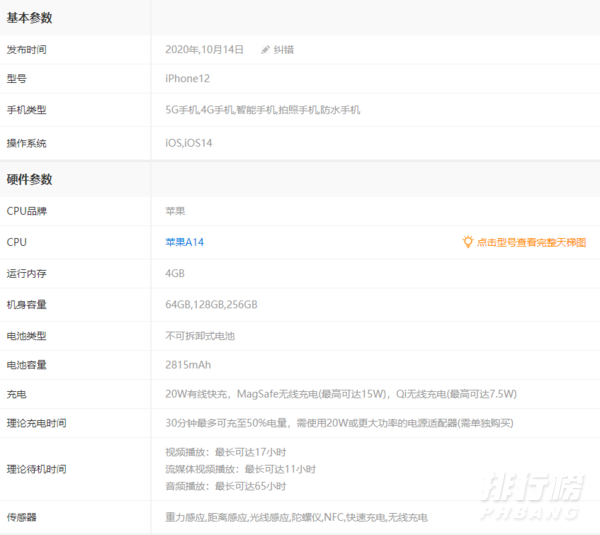Select the 64GB,128GB,256GB storage value

tap(211, 305)
